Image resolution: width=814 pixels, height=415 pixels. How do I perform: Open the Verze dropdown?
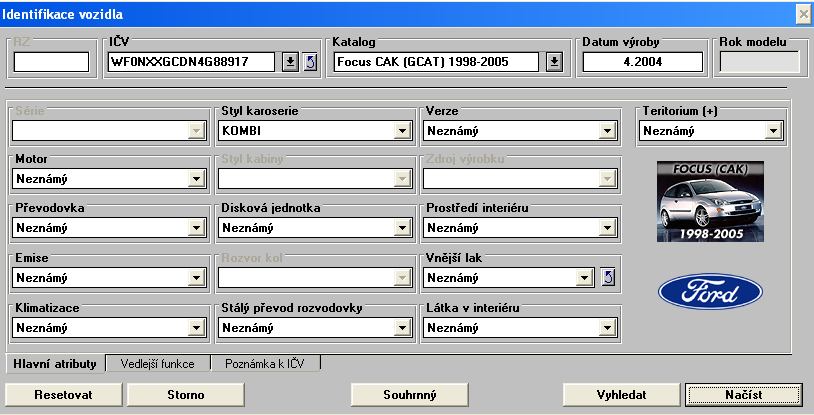(606, 130)
